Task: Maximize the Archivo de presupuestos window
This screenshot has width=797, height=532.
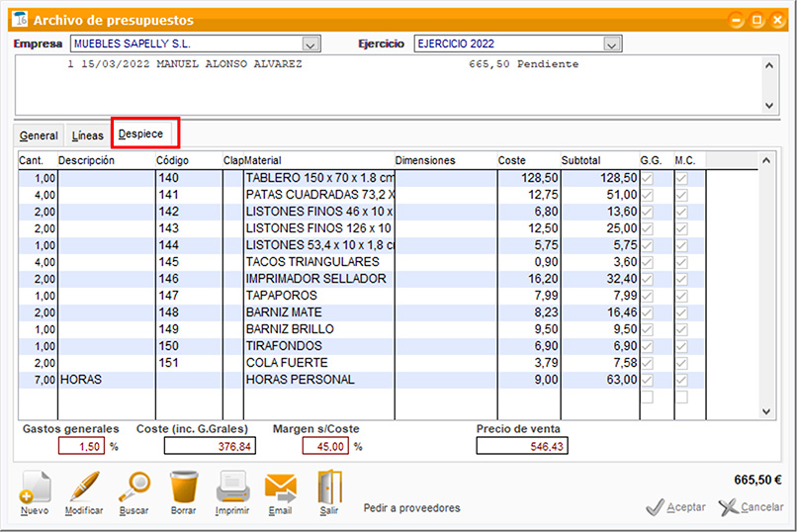Action: (756, 20)
